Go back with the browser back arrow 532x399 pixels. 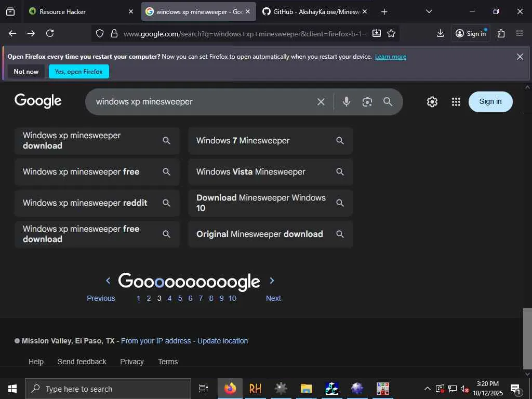12,33
